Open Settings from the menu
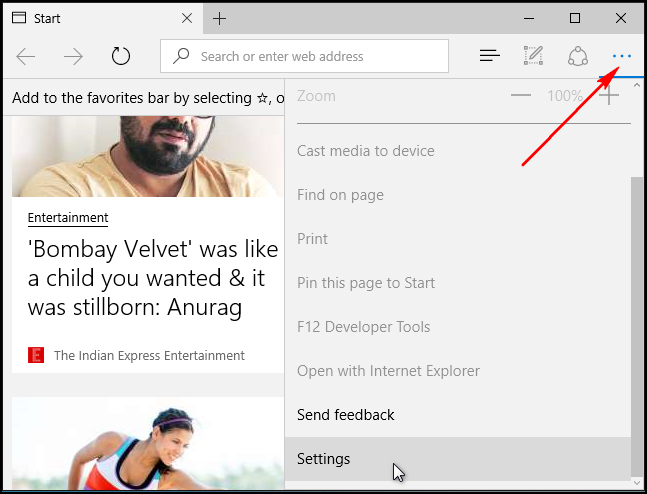The width and height of the screenshot is (647, 494). point(458,459)
